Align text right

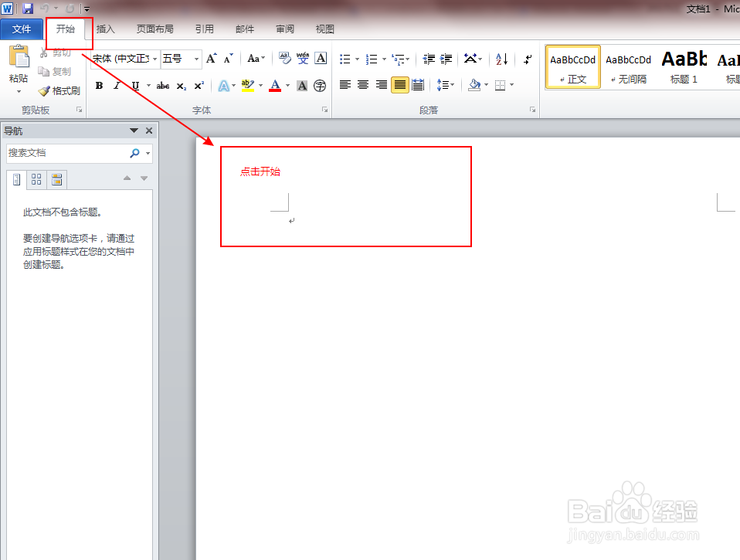(382, 85)
